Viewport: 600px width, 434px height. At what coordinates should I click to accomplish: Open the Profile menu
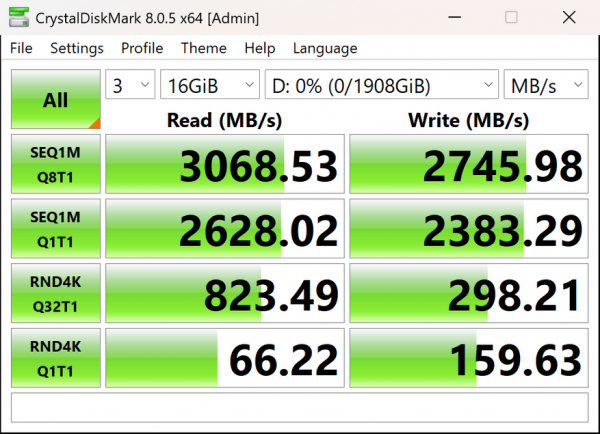pos(142,48)
